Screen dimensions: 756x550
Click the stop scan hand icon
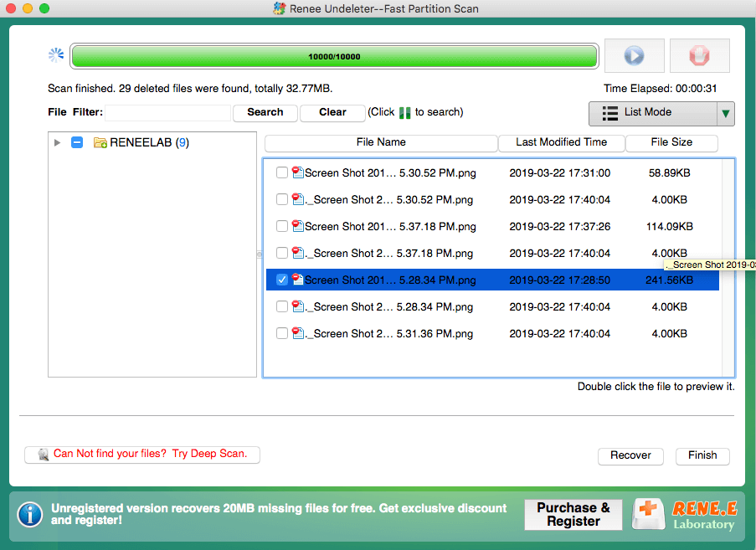pos(699,55)
